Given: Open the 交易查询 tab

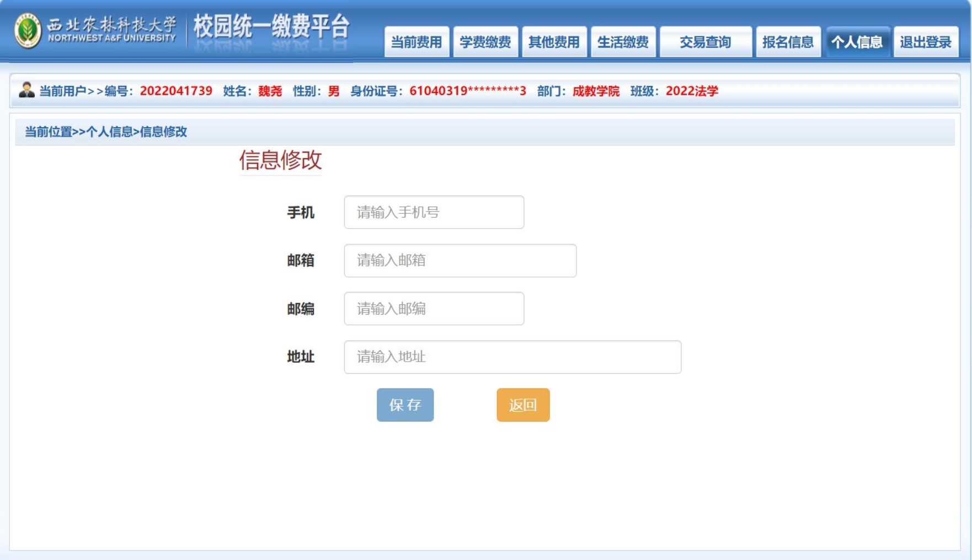Looking at the screenshot, I should 705,42.
